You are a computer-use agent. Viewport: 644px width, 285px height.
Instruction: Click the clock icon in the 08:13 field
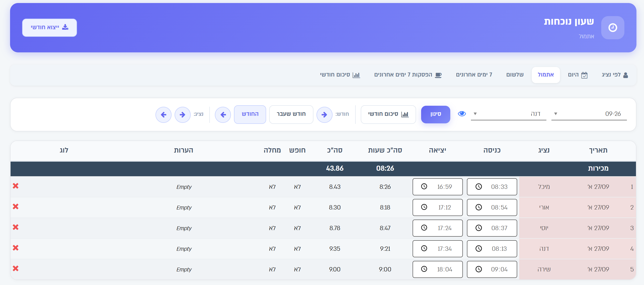coord(478,248)
